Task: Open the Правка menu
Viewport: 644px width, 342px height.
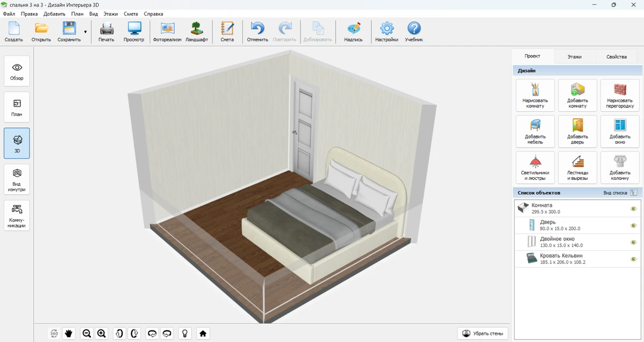Action: pos(29,14)
